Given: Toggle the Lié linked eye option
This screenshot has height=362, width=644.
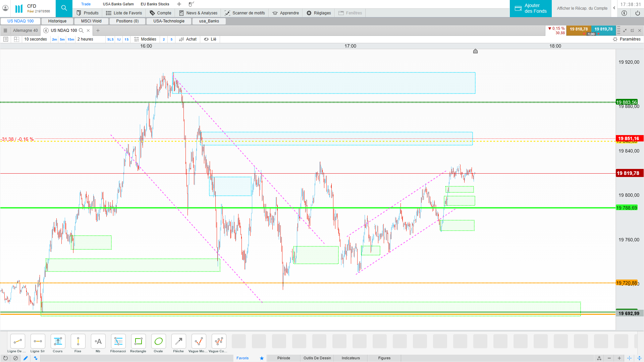Looking at the screenshot, I should [210, 39].
